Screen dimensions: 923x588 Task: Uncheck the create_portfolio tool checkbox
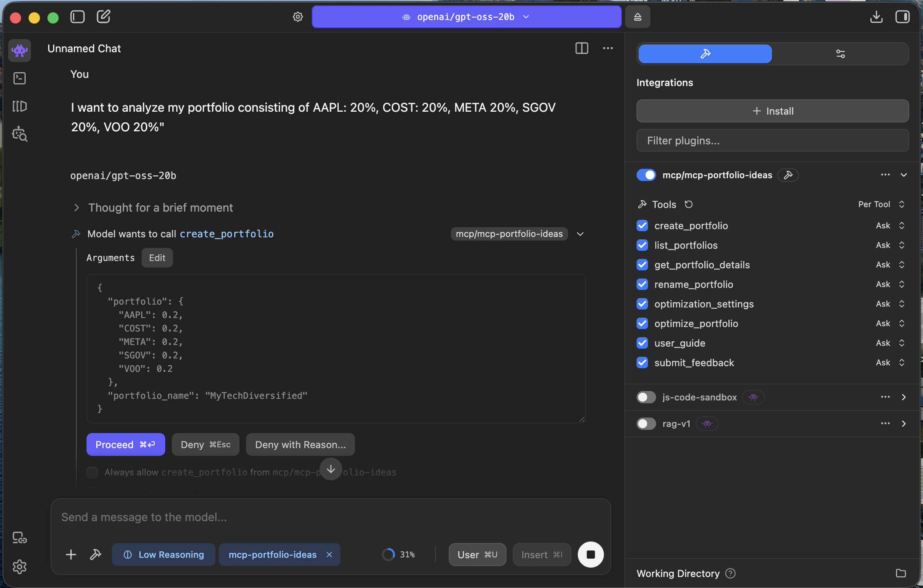coord(642,225)
